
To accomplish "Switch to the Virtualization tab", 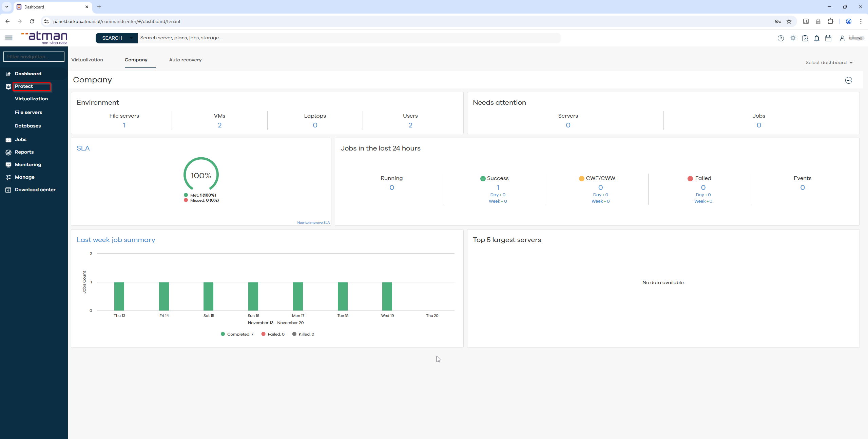I will [x=87, y=60].
